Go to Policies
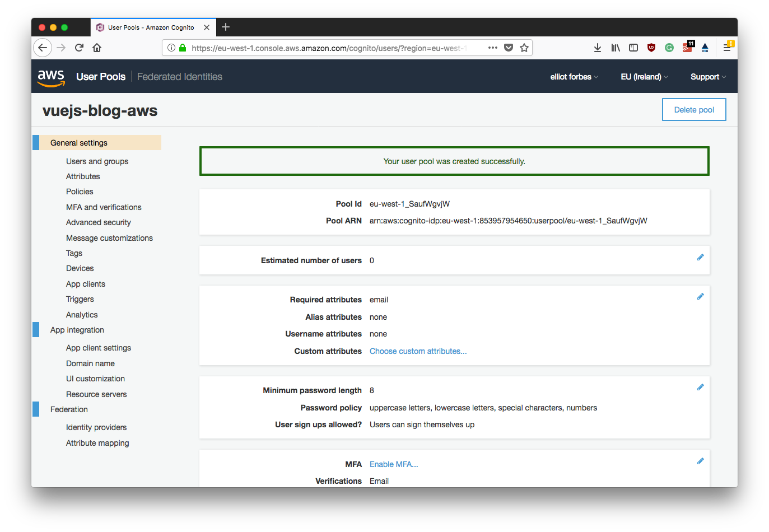Viewport: 769px width, 532px height. coord(80,192)
